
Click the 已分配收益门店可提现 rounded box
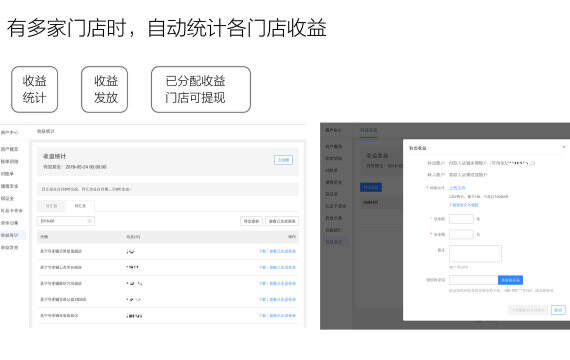tap(201, 89)
